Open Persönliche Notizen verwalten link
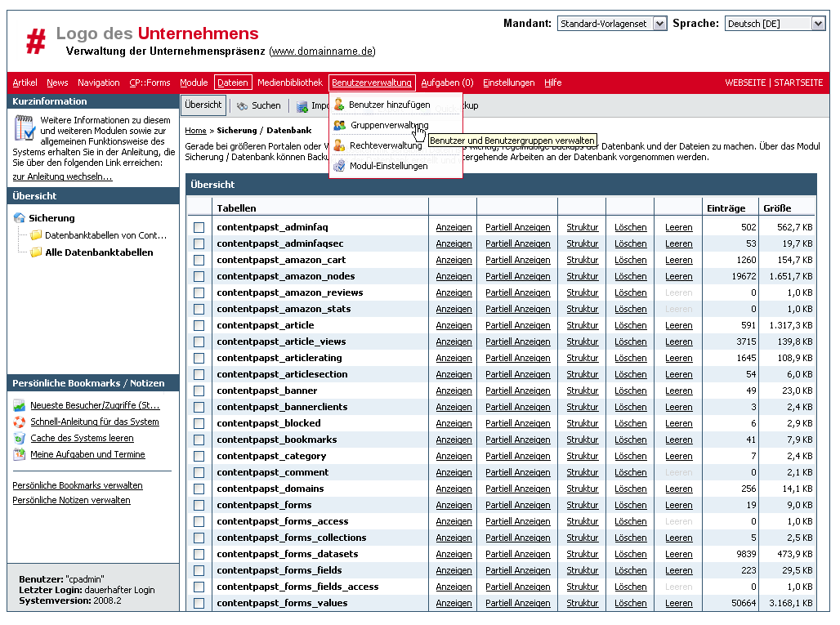 coord(71,500)
